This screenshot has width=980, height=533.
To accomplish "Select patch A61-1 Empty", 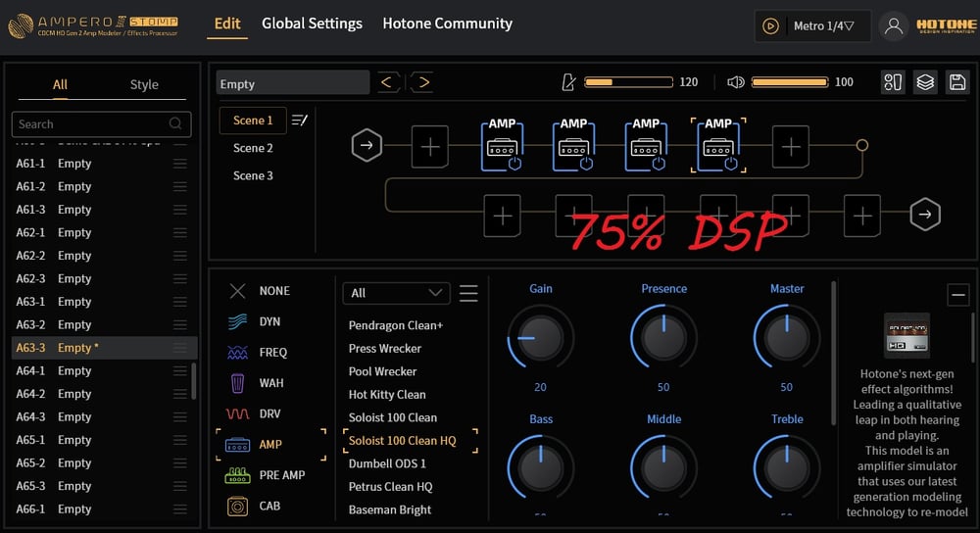I will (104, 163).
